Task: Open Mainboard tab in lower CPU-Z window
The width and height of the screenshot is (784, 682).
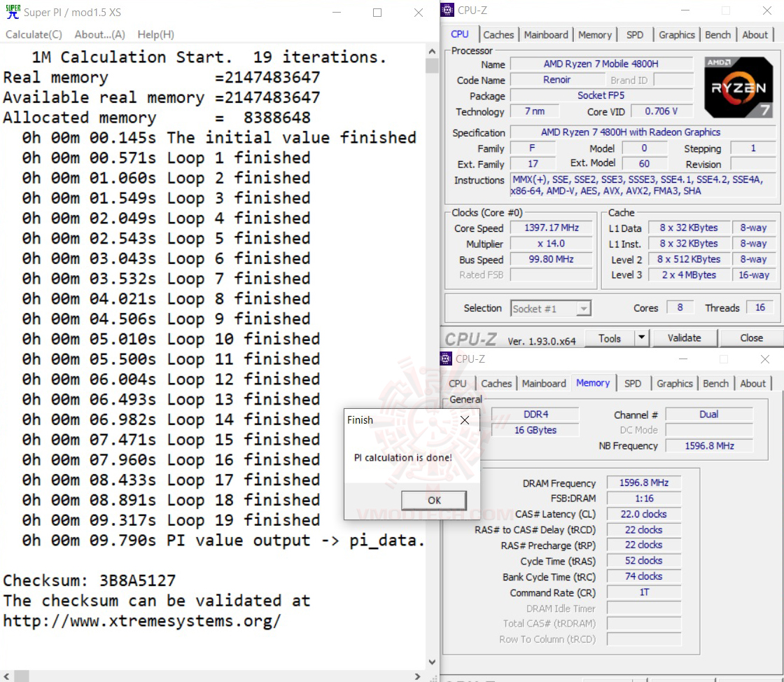Action: pyautogui.click(x=544, y=384)
